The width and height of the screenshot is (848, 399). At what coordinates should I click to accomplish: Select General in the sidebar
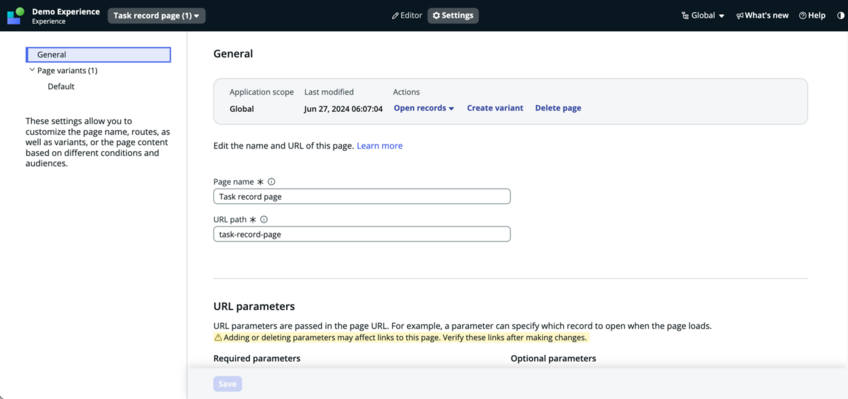98,55
